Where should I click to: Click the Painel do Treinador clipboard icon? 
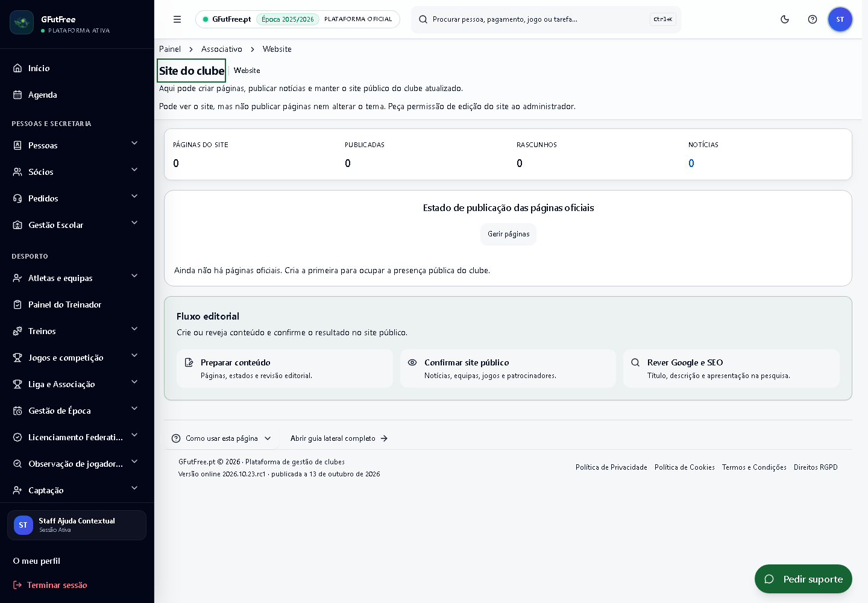17,305
